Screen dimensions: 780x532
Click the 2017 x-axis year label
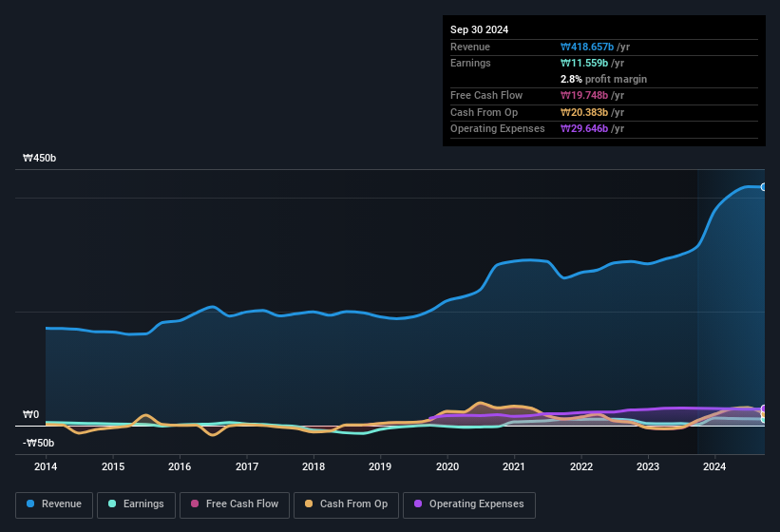tap(247, 466)
